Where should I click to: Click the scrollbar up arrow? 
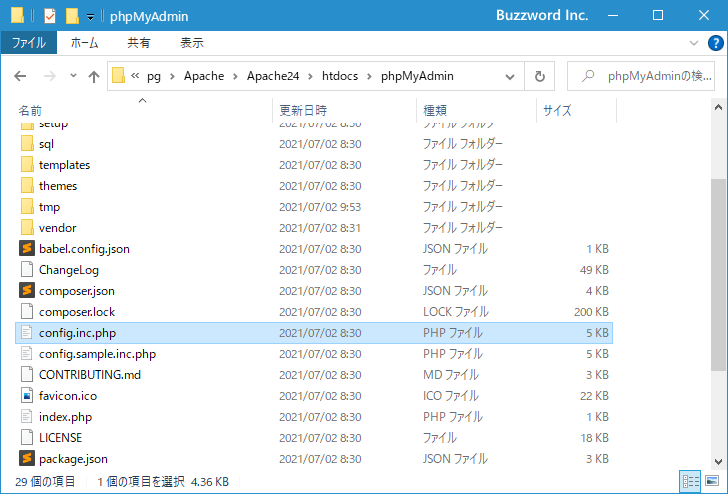tap(718, 108)
